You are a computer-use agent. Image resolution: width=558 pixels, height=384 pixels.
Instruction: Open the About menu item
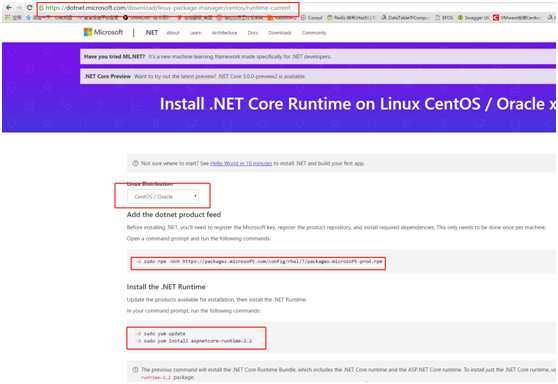(x=173, y=33)
